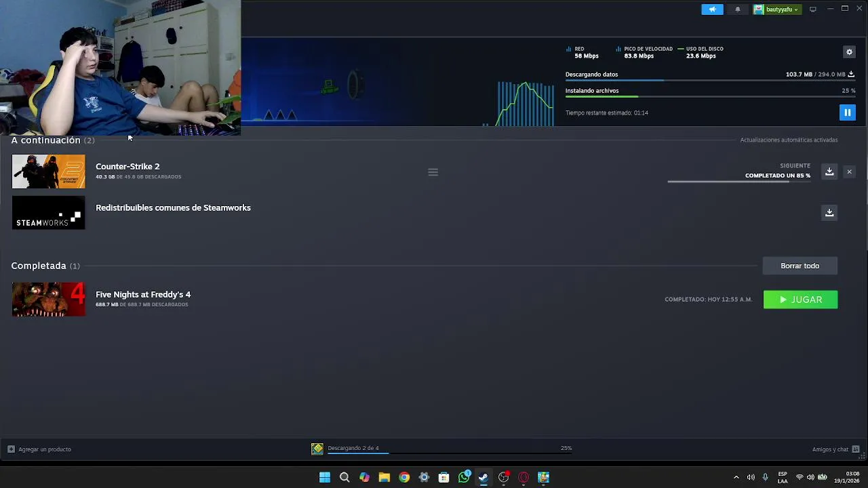The width and height of the screenshot is (868, 488).
Task: Click the 688.7 MB descargados text
Action: coord(142,305)
